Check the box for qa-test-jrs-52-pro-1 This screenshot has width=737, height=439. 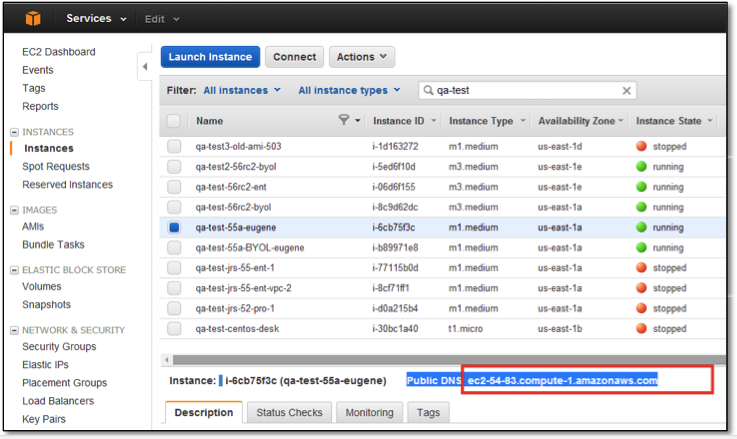click(174, 308)
